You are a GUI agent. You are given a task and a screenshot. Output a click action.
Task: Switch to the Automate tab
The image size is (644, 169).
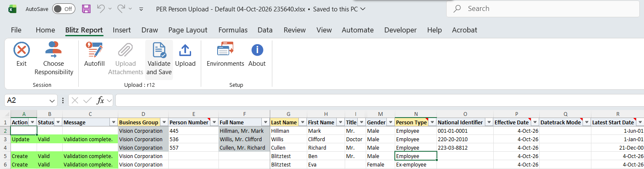tap(358, 30)
